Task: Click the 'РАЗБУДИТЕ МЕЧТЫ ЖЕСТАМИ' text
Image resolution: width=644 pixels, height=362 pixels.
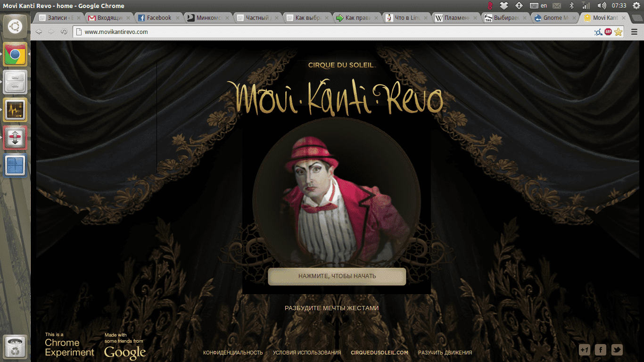Action: 331,308
